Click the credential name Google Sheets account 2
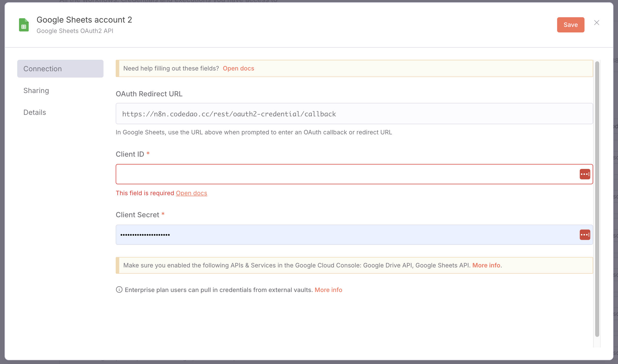618x364 pixels. [84, 20]
